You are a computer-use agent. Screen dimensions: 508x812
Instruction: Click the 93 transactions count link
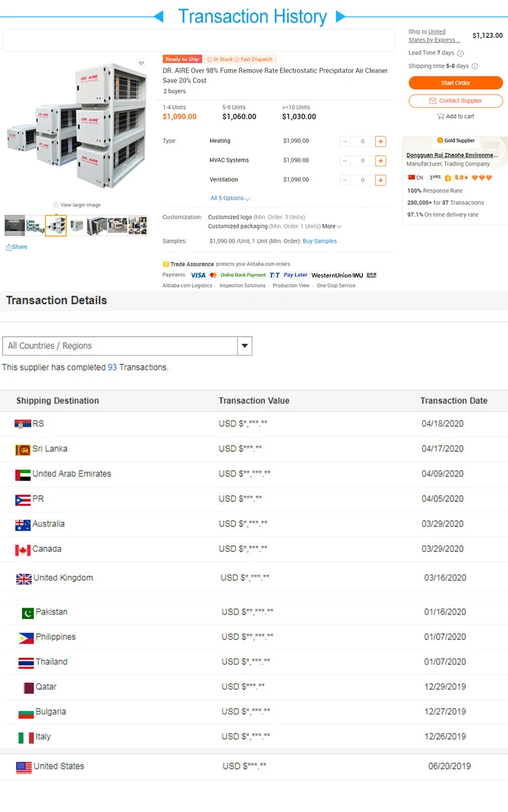pos(112,367)
